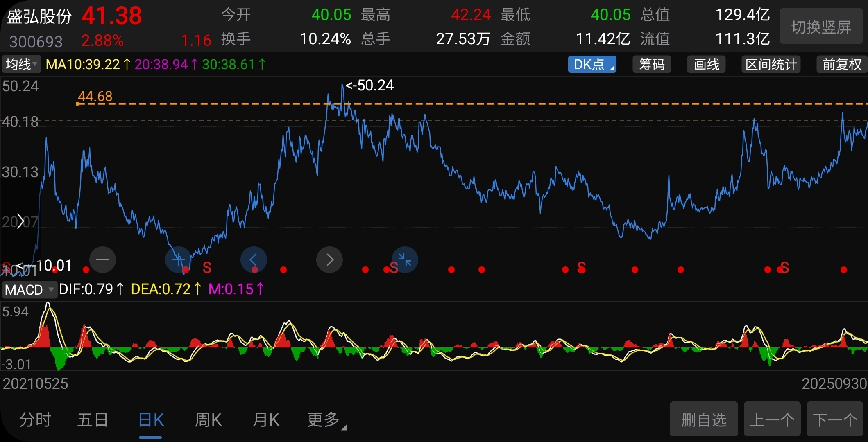Click the shrink arrows circular icon
The width and height of the screenshot is (868, 442).
click(405, 259)
